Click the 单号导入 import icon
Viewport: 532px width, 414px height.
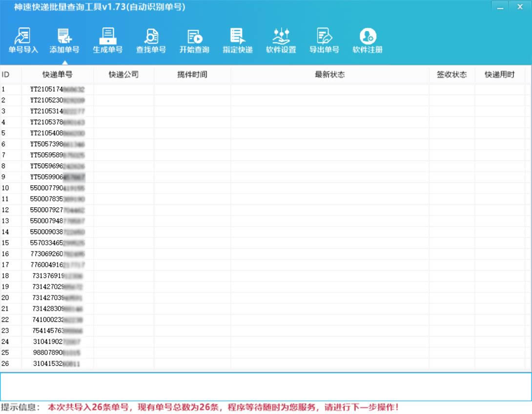[x=23, y=40]
